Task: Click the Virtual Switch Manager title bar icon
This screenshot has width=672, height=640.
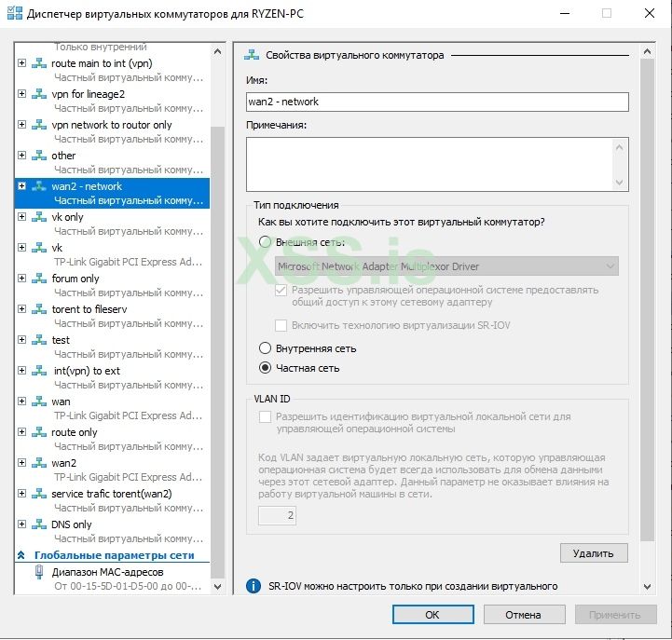Action: (x=15, y=13)
